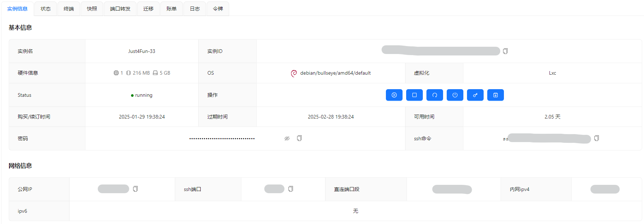
Task: Click the 直连端口段 label cell
Action: [x=366, y=189]
